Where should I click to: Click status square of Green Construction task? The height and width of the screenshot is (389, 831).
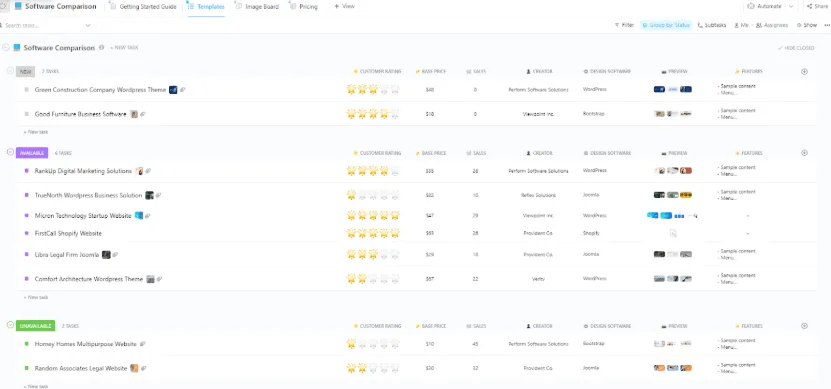click(x=26, y=90)
